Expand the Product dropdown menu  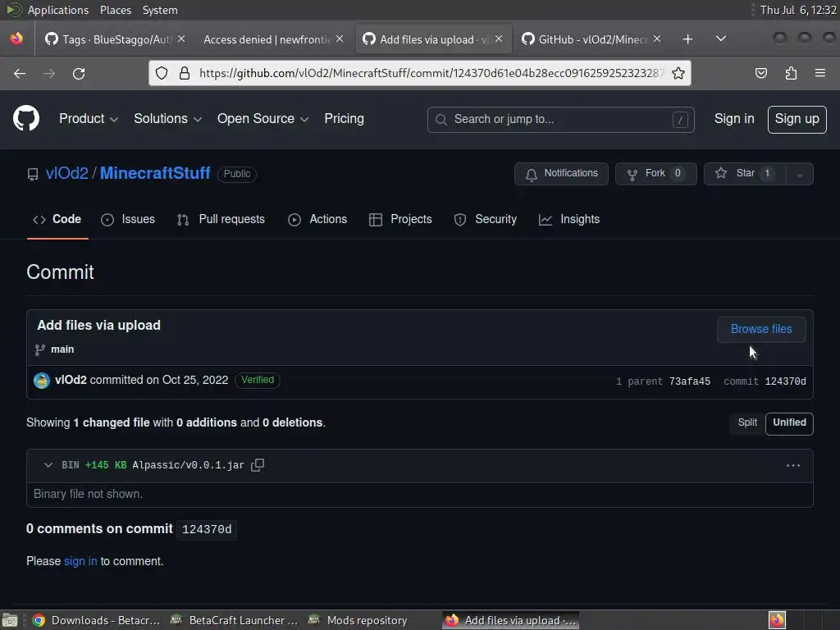[x=89, y=118]
